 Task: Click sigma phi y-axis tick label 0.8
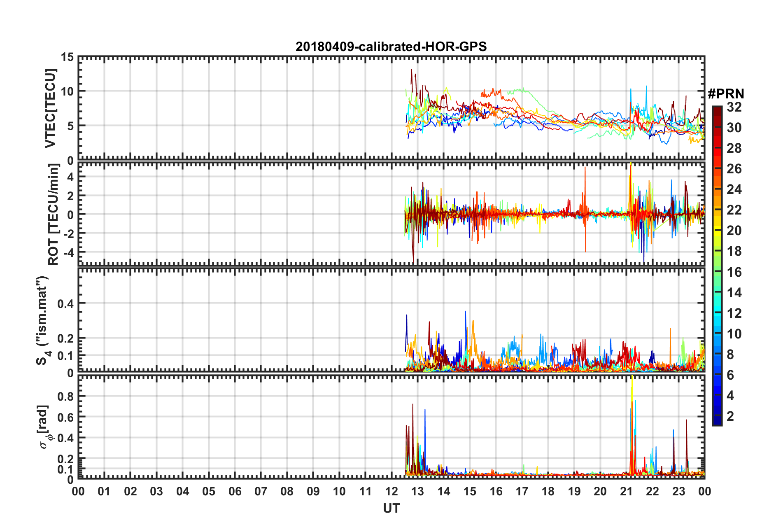pyautogui.click(x=65, y=396)
